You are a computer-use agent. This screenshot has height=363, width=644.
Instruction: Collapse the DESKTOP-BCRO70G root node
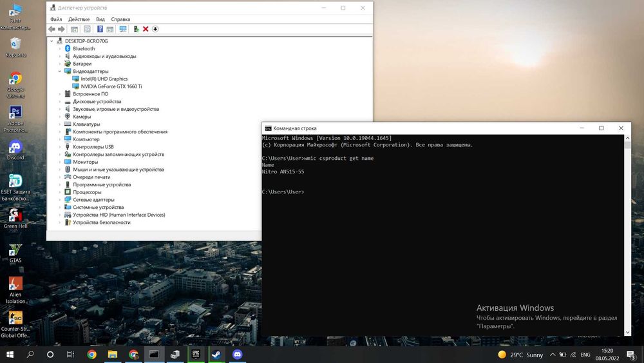[52, 41]
